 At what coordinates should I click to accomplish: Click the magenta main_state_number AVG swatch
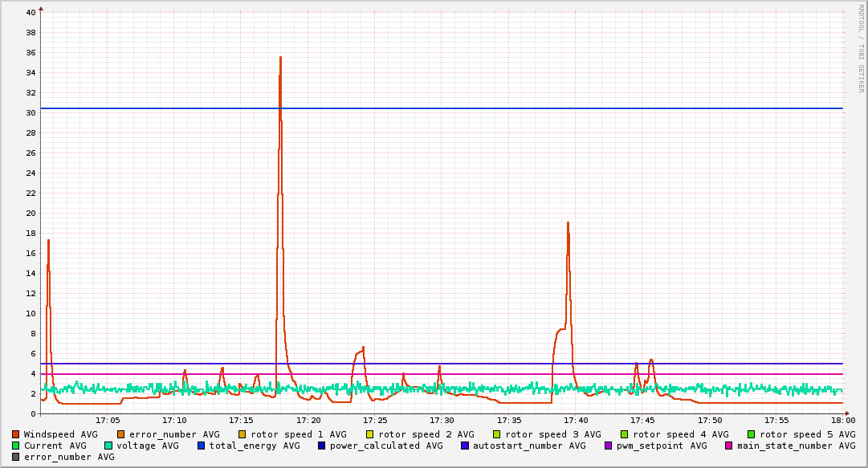pos(729,446)
